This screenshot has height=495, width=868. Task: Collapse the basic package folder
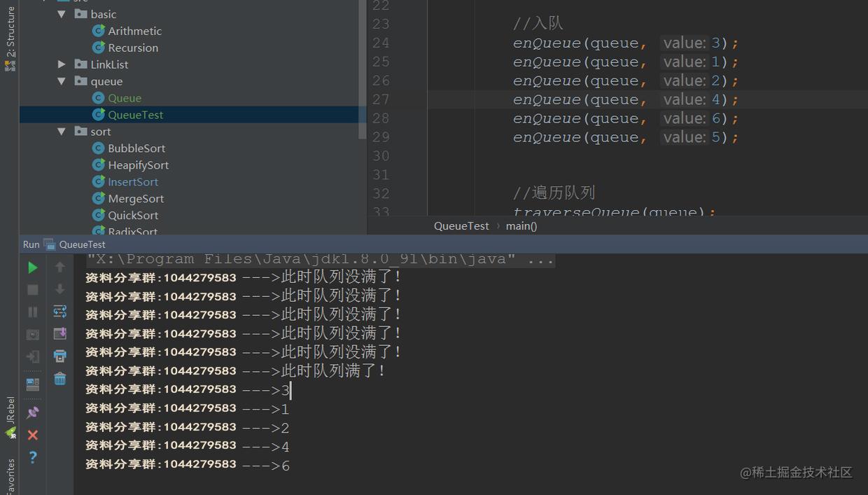[62, 14]
